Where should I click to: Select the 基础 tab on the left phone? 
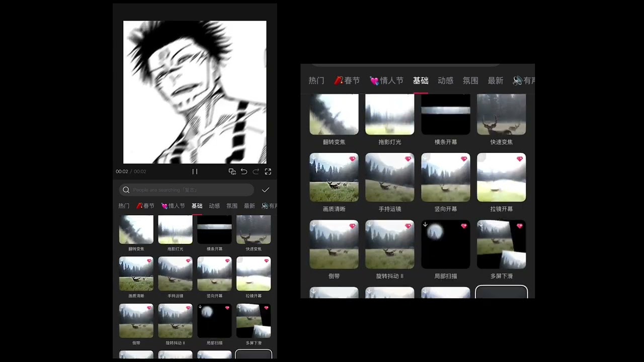(197, 206)
